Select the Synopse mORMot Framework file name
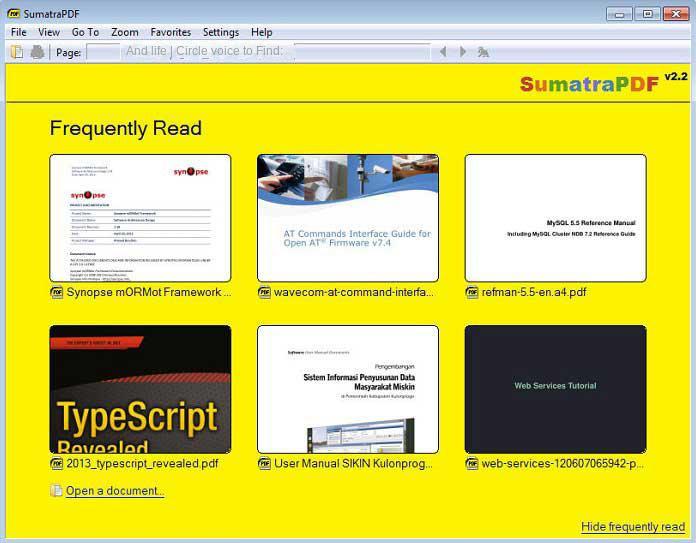Screen dimensions: 696x543 148,293
